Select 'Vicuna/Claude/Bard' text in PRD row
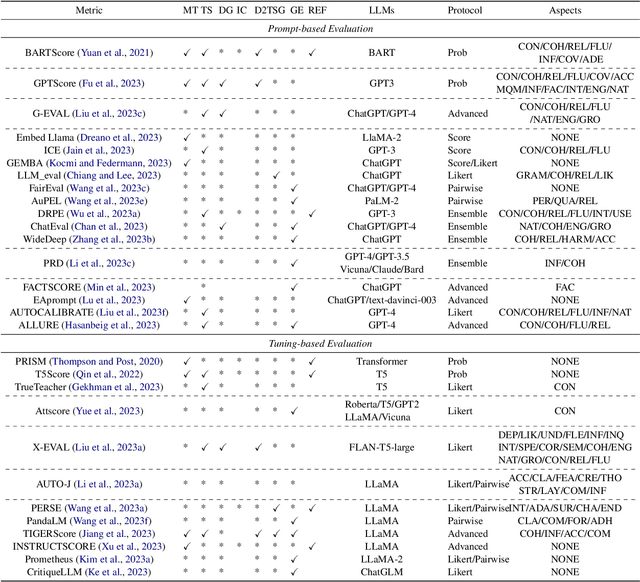This screenshot has height=582, width=640. click(x=382, y=269)
